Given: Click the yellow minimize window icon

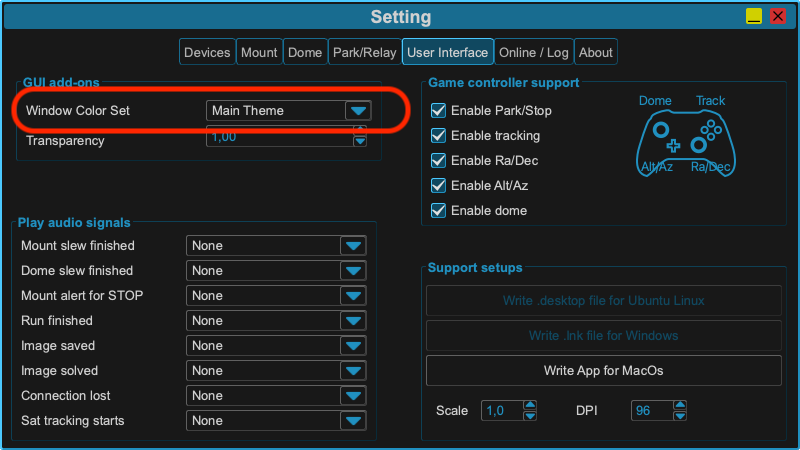Looking at the screenshot, I should click(x=754, y=16).
